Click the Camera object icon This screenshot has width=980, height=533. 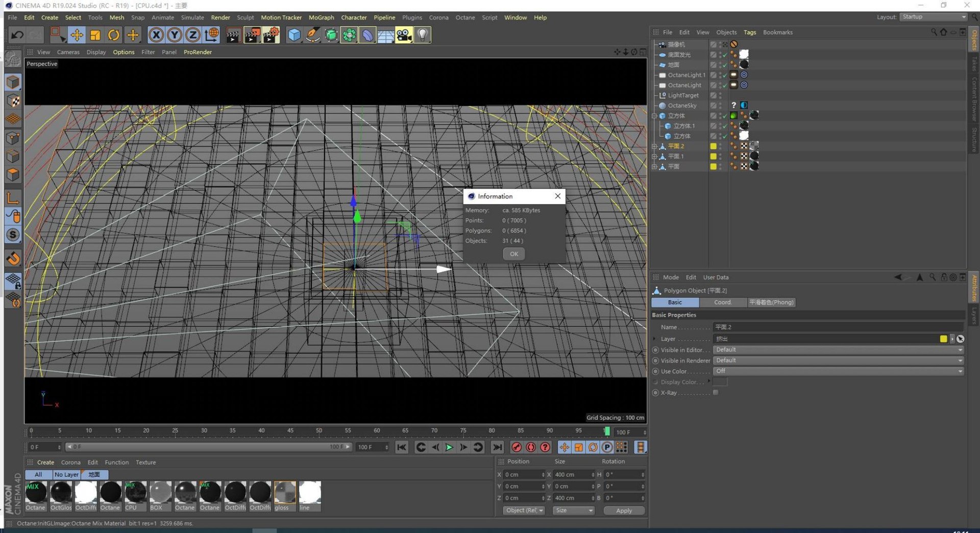click(x=404, y=35)
